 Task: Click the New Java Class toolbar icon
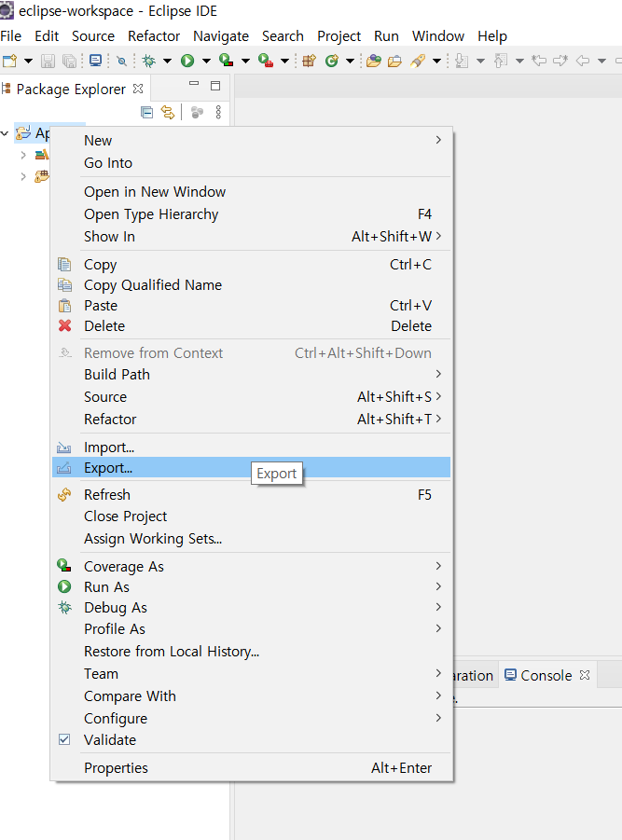332,61
